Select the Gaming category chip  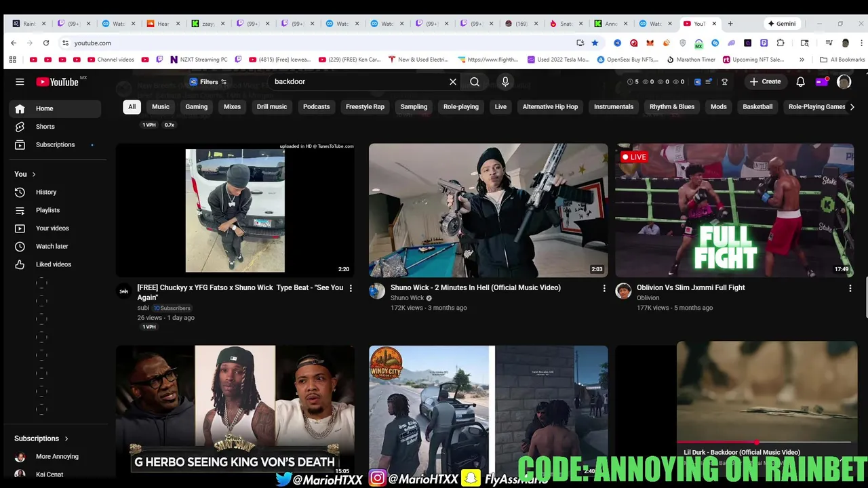[197, 107]
